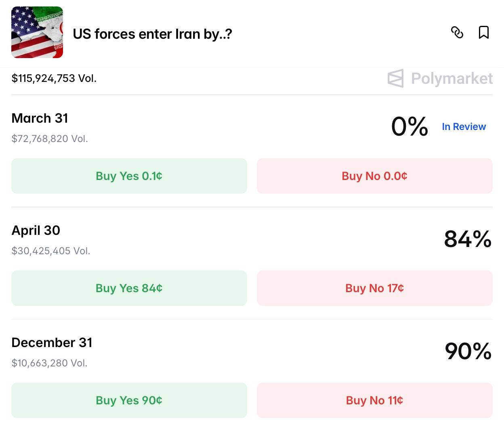Click the 84% probability figure
This screenshot has height=431, width=504.
tap(467, 239)
